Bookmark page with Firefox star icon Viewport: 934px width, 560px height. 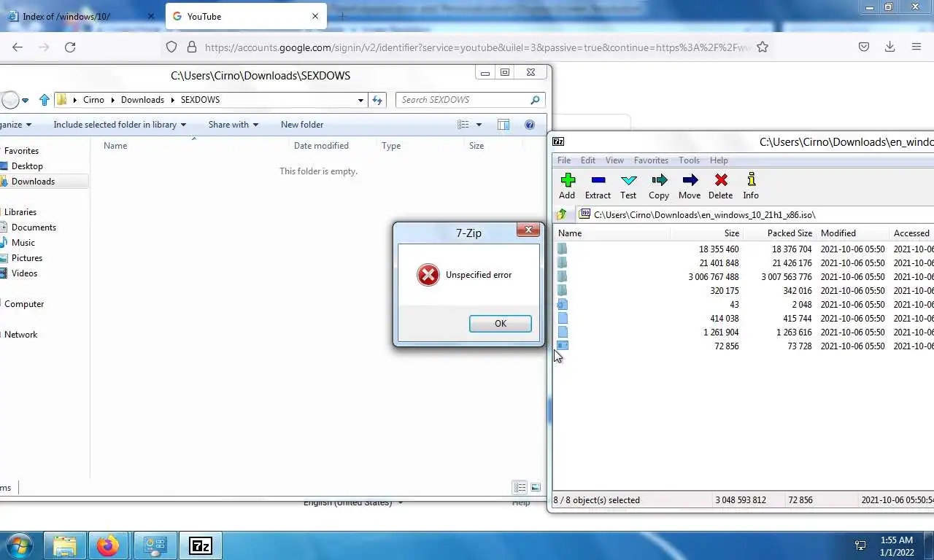[763, 47]
